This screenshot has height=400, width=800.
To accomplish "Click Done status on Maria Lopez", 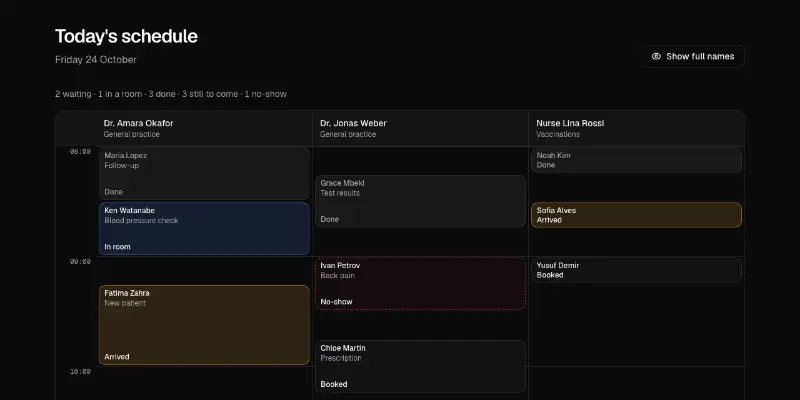I will pos(113,192).
